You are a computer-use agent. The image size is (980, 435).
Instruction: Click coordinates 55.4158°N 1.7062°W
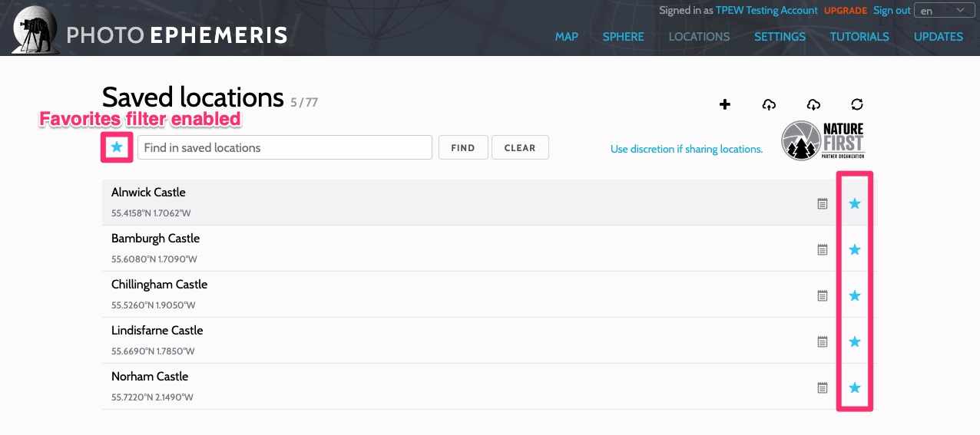pos(151,213)
